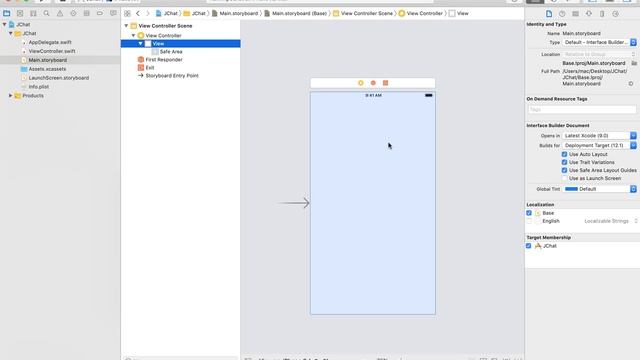Show the Attributes inspector
The width and height of the screenshot is (640, 360).
click(x=589, y=14)
